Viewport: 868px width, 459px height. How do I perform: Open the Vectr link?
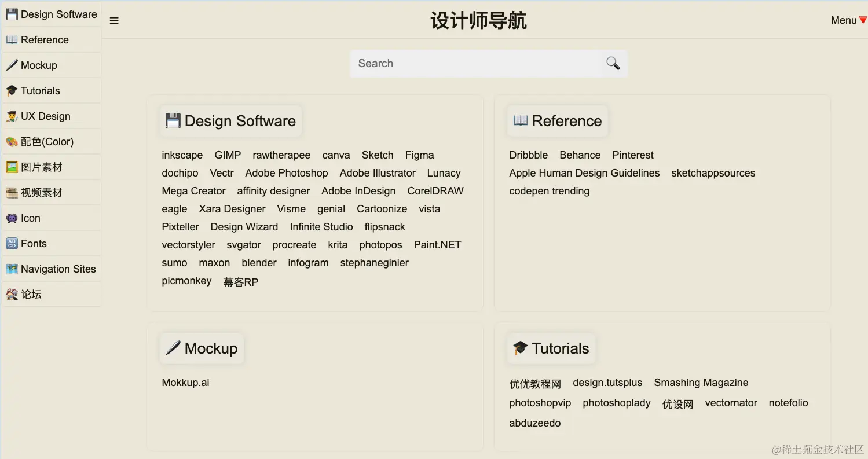[222, 173]
